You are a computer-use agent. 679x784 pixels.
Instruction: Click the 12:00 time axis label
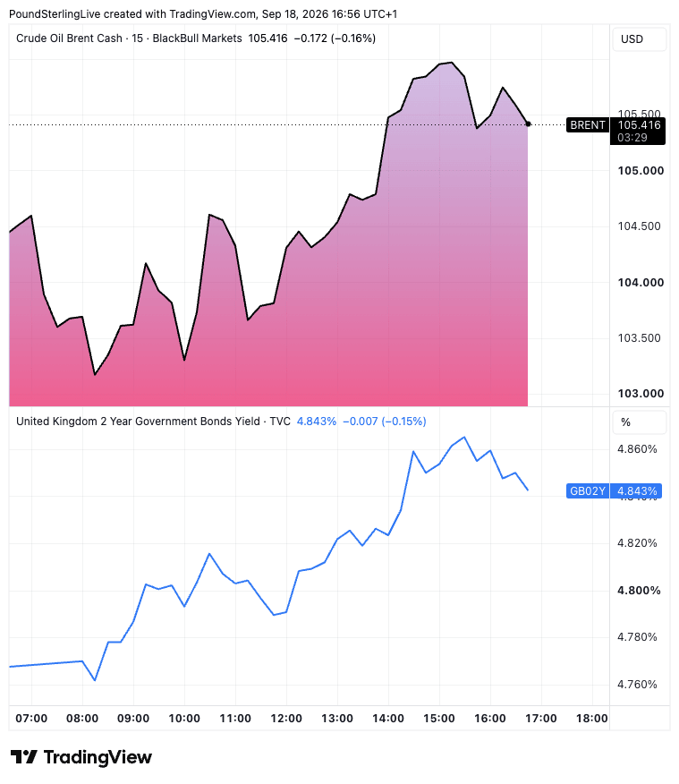click(x=286, y=719)
